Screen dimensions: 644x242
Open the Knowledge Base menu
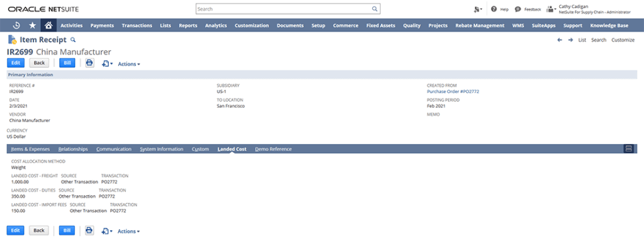point(609,25)
